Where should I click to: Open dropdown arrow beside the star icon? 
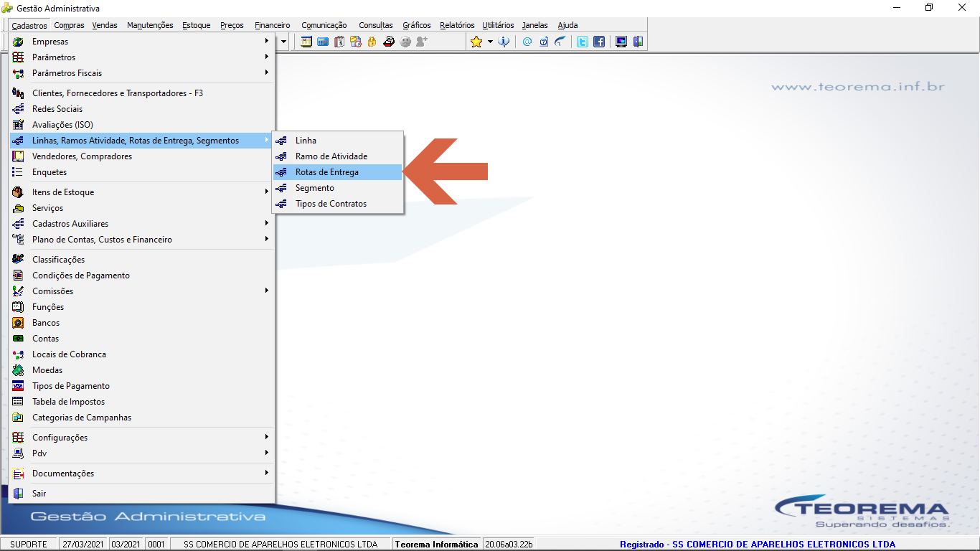pos(490,42)
